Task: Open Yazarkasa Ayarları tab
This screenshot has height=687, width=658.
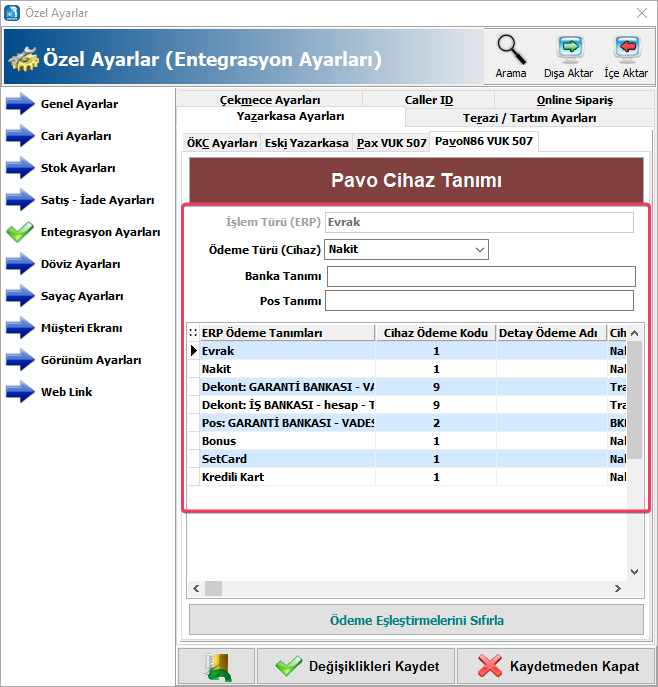Action: (x=290, y=117)
